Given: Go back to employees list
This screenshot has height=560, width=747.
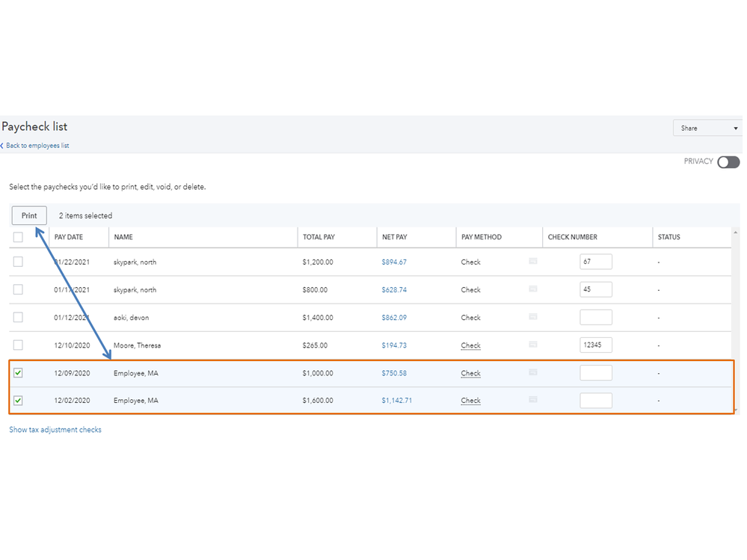Looking at the screenshot, I should click(x=37, y=146).
